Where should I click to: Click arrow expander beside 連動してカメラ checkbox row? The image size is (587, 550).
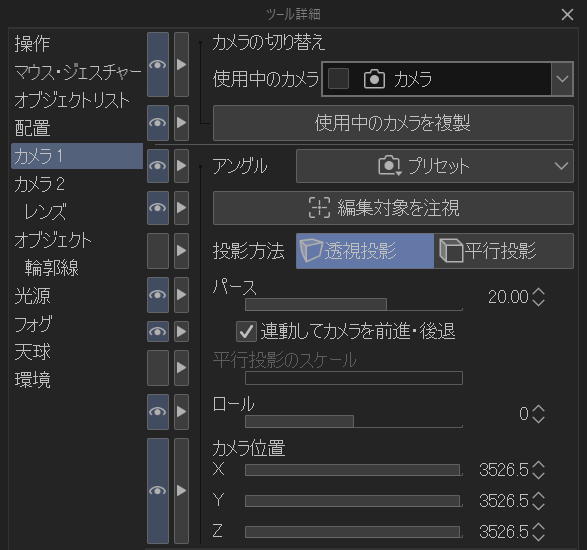pos(182,331)
